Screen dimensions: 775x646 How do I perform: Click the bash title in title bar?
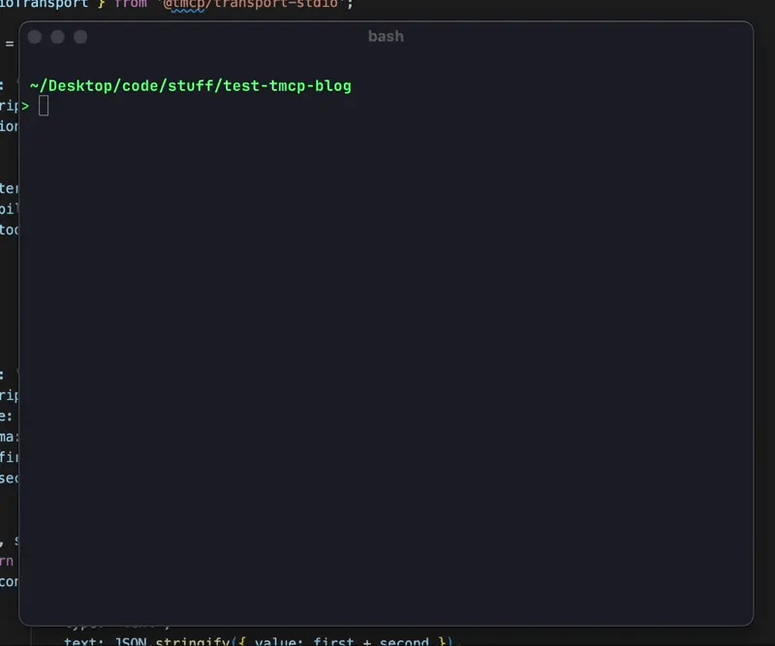coord(385,36)
